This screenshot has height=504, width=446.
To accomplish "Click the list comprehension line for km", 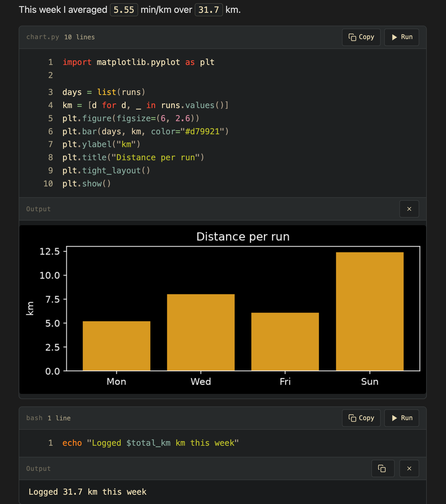I will pyautogui.click(x=146, y=105).
